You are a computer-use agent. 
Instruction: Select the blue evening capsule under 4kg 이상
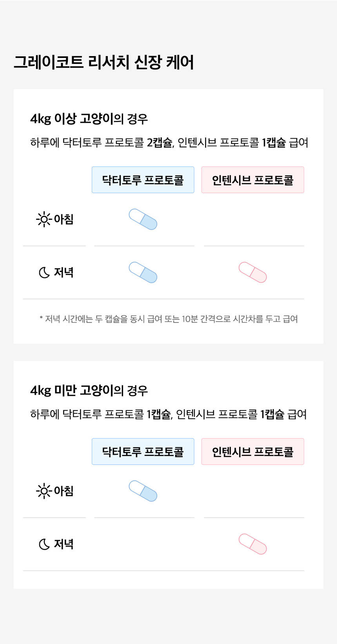[x=143, y=272]
